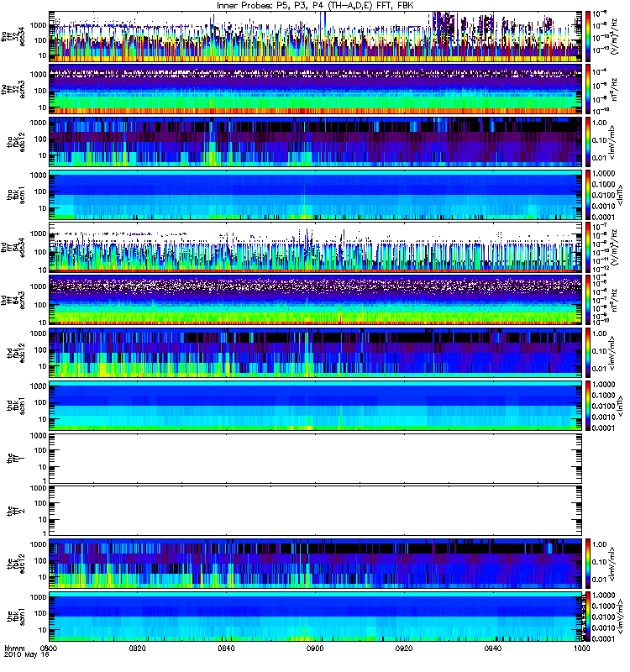
Task: Select the 'thd fbk edc12' axis label
Action: pyautogui.click(x=16, y=353)
